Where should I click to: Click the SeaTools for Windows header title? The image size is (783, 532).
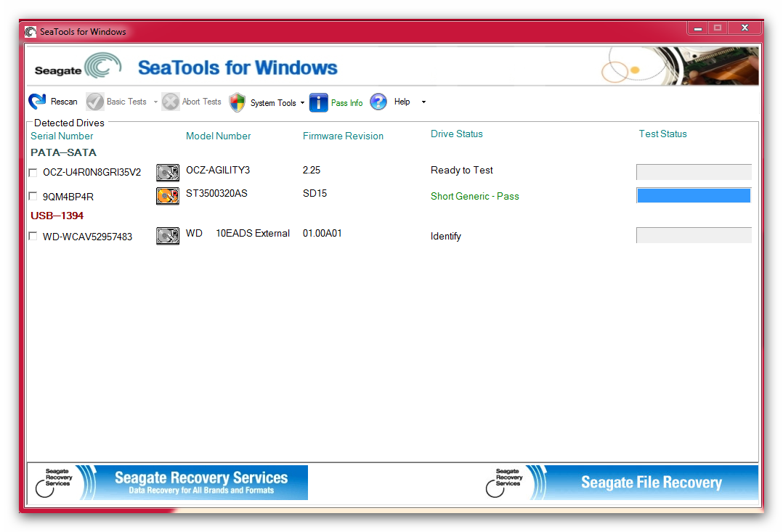[x=238, y=68]
